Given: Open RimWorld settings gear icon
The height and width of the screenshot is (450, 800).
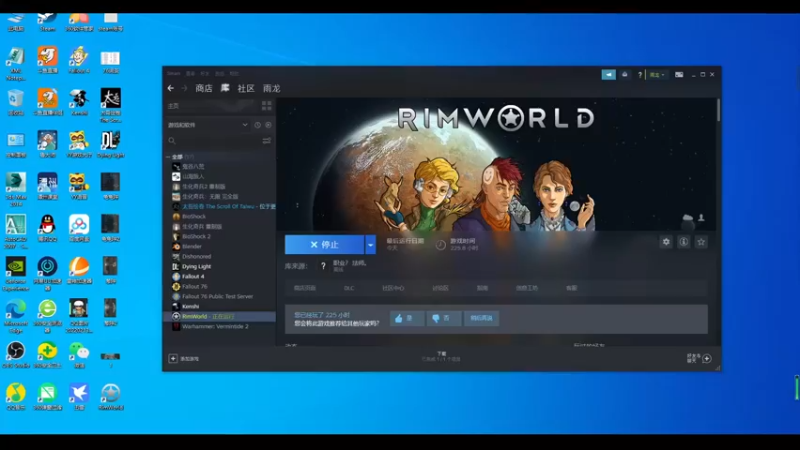Looking at the screenshot, I should pos(666,242).
